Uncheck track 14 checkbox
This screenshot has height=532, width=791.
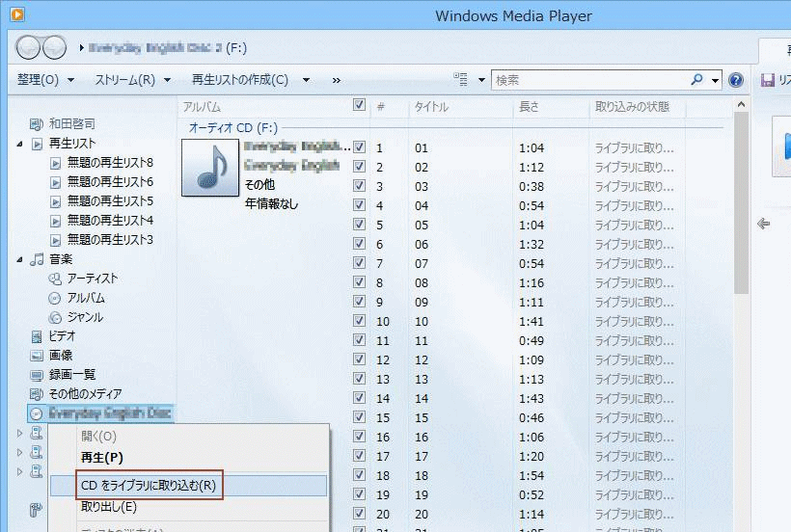(x=359, y=398)
